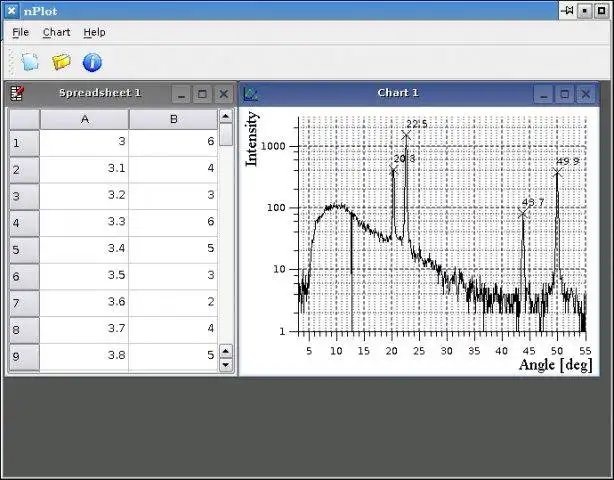Select row 1 header
Image resolution: width=614 pixels, height=480 pixels.
(24, 143)
